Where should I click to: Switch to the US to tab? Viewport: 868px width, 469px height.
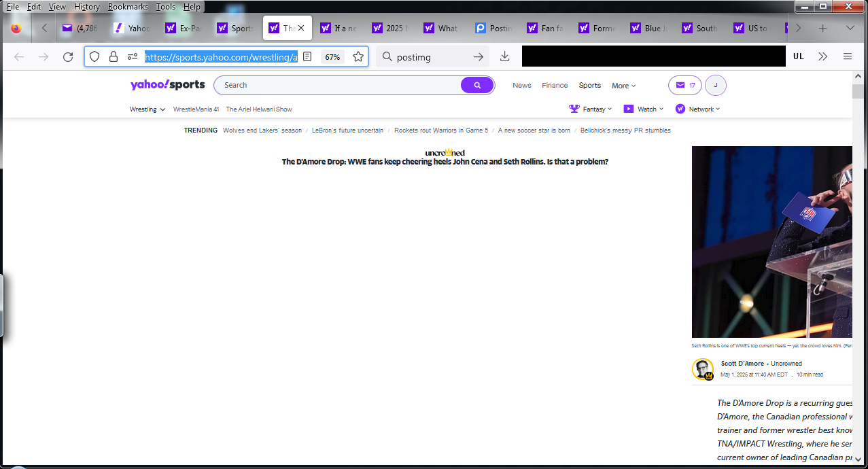tap(752, 29)
